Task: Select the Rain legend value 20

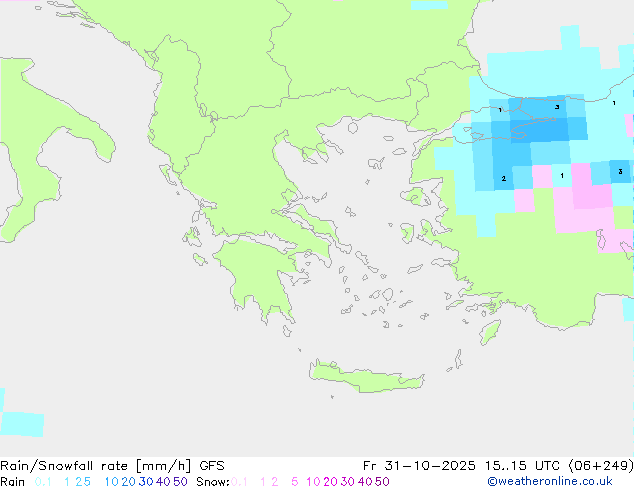Action: coord(129,482)
